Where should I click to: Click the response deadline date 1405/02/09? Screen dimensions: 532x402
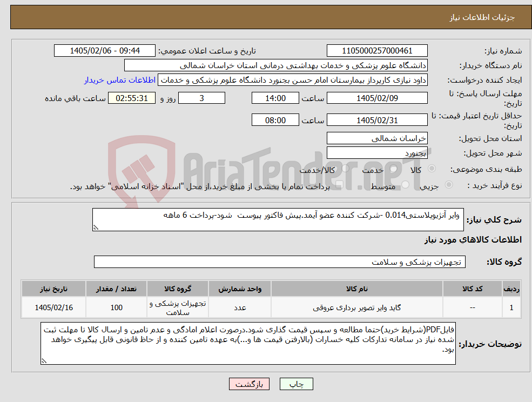[x=377, y=98]
